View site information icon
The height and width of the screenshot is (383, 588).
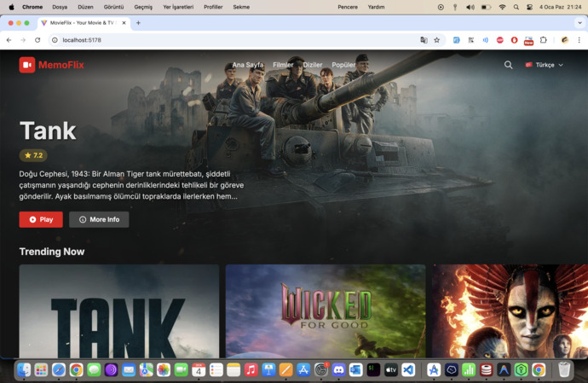click(55, 40)
